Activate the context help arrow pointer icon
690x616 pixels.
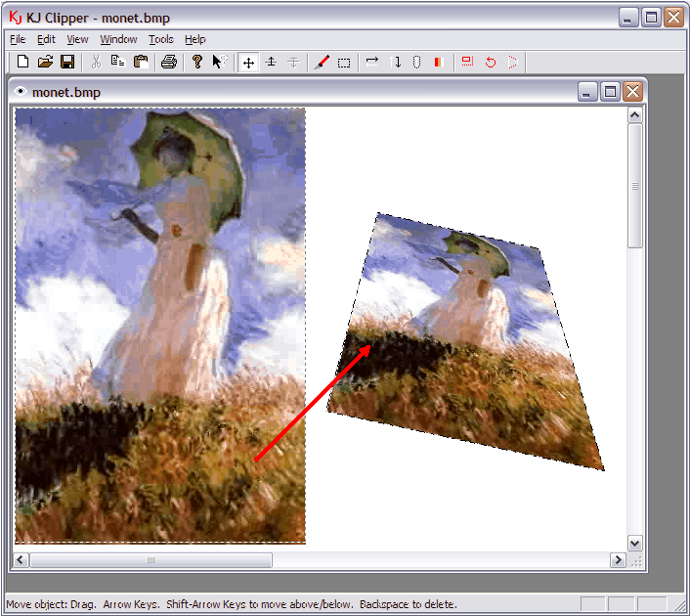[x=220, y=62]
